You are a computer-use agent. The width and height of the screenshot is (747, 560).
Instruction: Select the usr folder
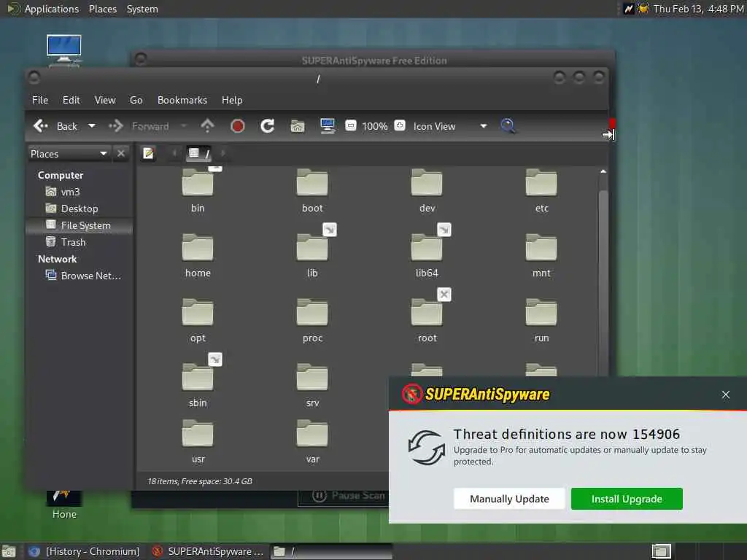(x=198, y=441)
